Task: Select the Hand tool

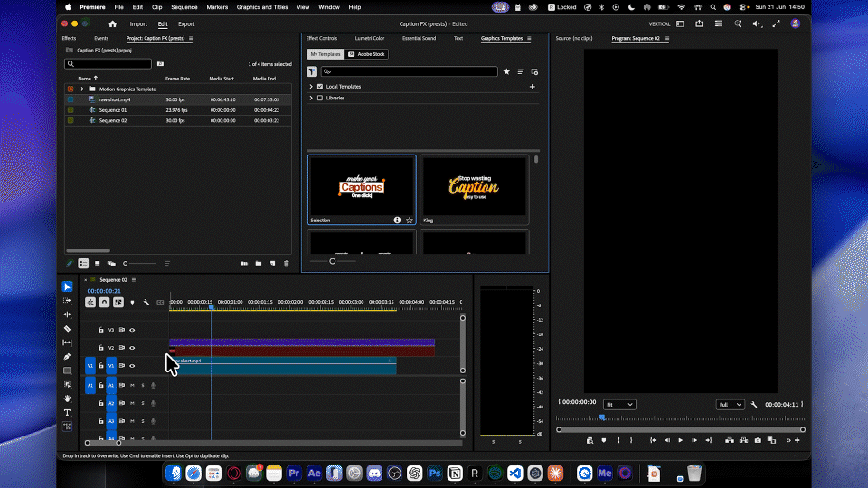Action: point(67,399)
